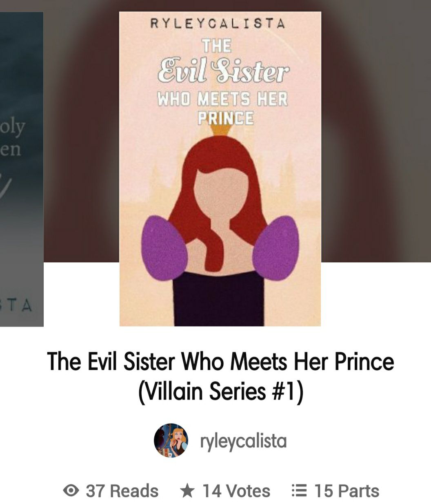Tap the (Villain Series #1) subtitle line
Screen dimensions: 431x504
click(221, 391)
